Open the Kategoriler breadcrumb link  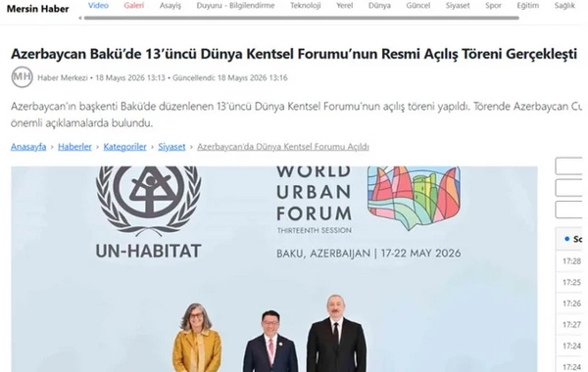click(124, 147)
